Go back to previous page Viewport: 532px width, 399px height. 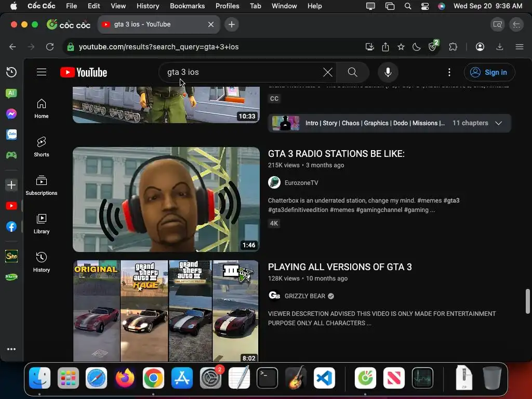pyautogui.click(x=12, y=47)
